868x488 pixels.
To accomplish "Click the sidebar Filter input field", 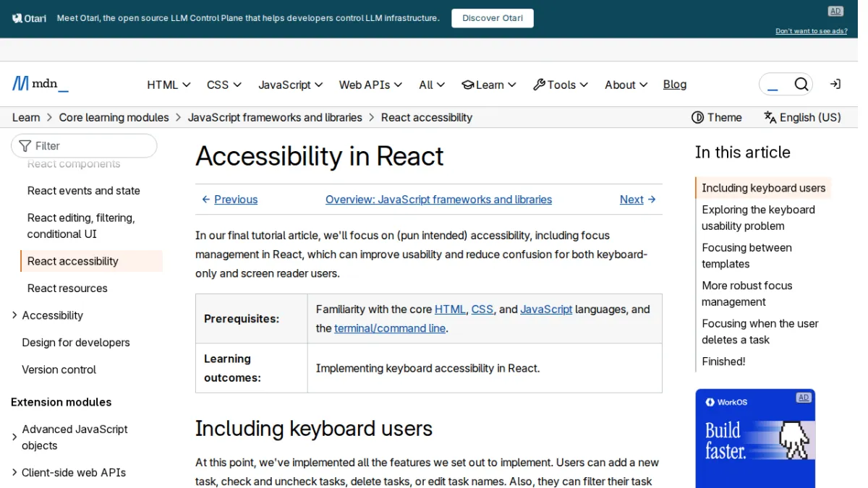I will [84, 145].
